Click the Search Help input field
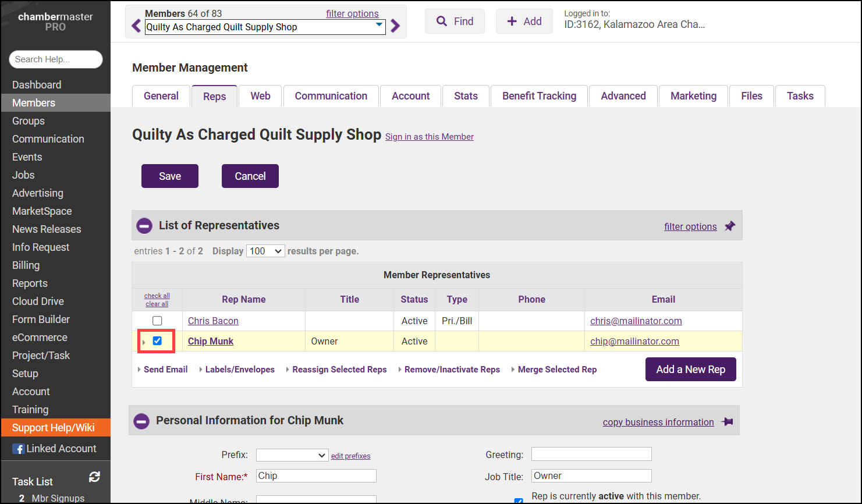The image size is (862, 504). coord(56,59)
